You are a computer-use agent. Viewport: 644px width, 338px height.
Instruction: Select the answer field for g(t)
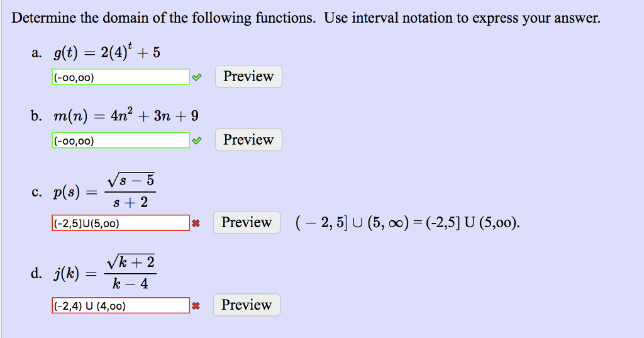coord(121,77)
